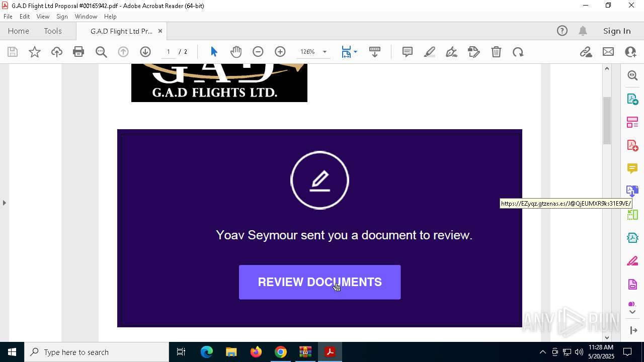The height and width of the screenshot is (362, 644).
Task: Switch to the Tools tab
Action: click(x=53, y=31)
